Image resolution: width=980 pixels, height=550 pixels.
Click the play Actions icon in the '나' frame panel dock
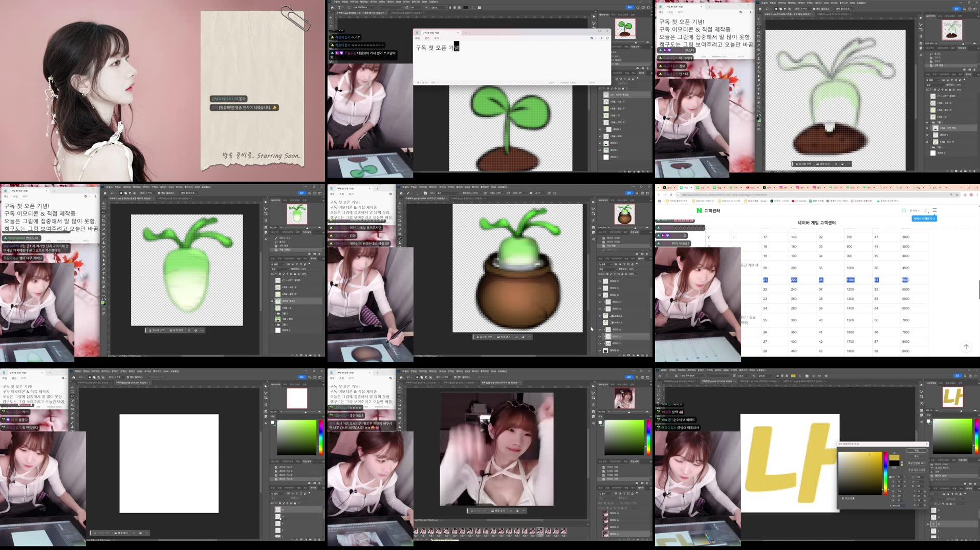click(x=921, y=384)
